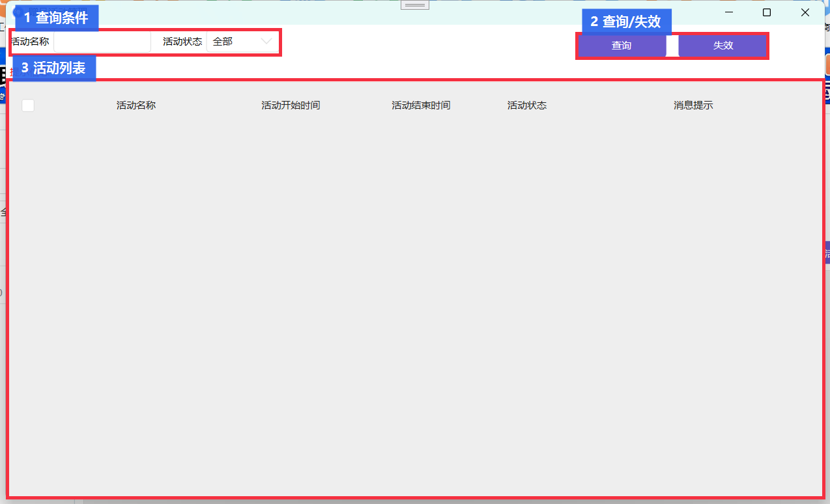Open the 活动状态 dropdown showing 全部
This screenshot has width=830, height=504.
(x=242, y=42)
